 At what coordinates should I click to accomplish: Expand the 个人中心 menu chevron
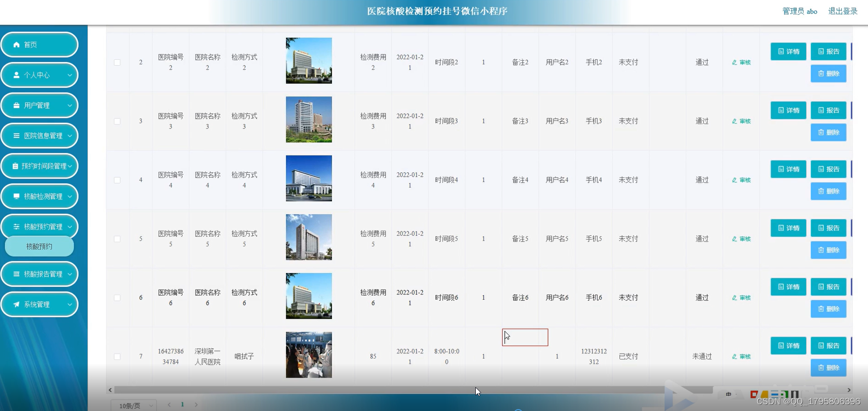click(70, 75)
